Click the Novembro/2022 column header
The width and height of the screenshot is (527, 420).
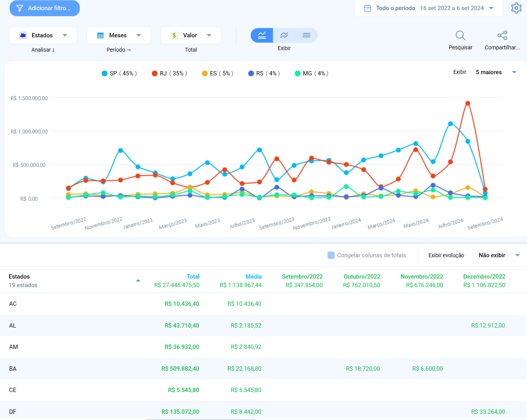(422, 277)
